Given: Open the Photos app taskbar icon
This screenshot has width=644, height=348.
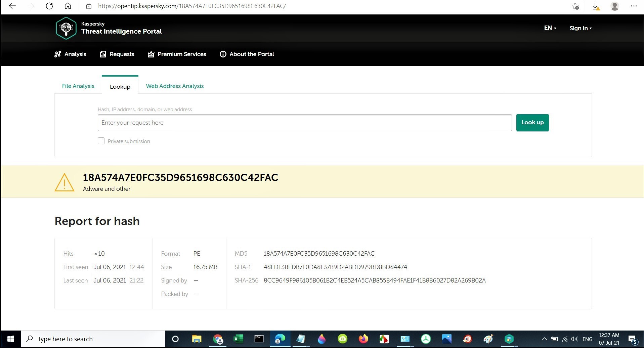Looking at the screenshot, I should pyautogui.click(x=446, y=339).
